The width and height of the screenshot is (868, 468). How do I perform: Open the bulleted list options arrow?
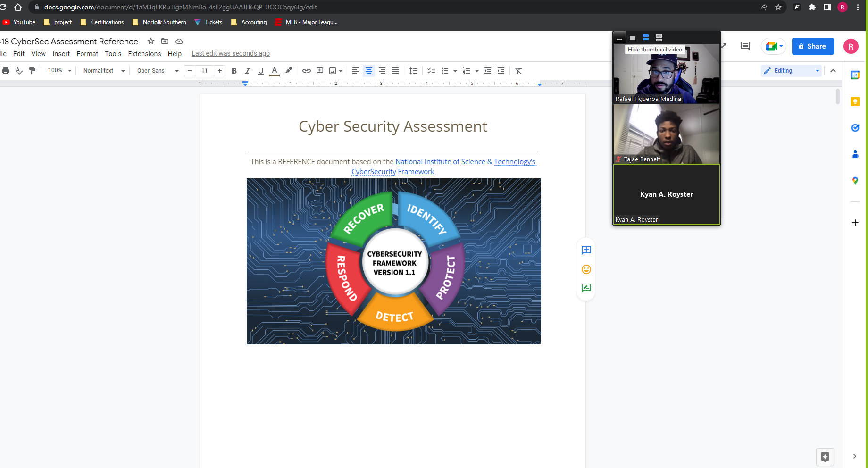click(x=455, y=71)
